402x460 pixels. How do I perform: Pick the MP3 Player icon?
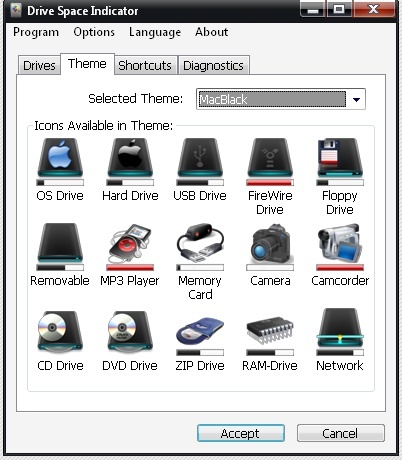[130, 243]
